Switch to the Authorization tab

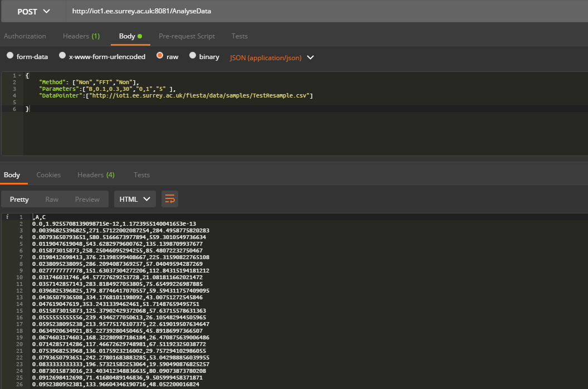pyautogui.click(x=24, y=36)
